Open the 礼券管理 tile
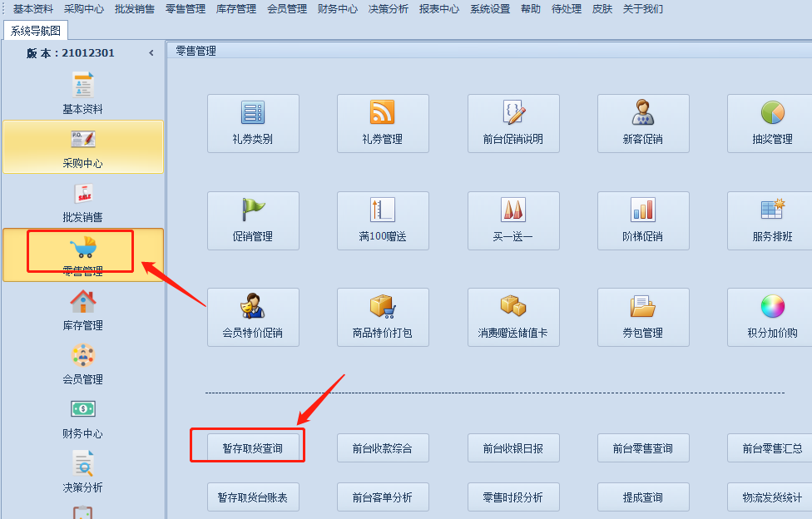The height and width of the screenshot is (519, 812). pyautogui.click(x=383, y=123)
